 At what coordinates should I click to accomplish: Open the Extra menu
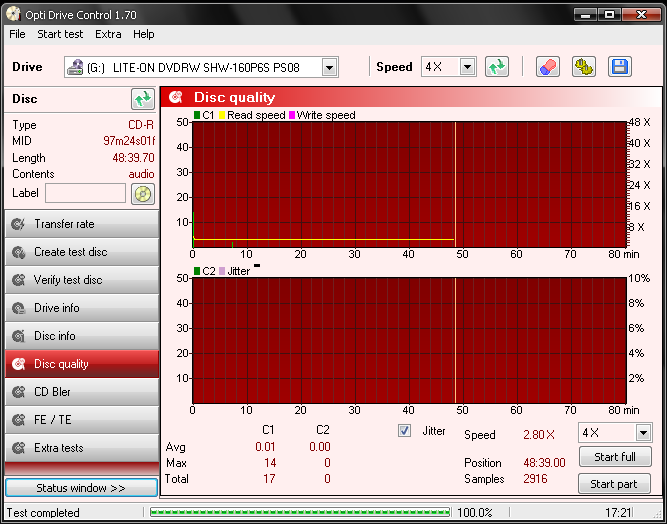(x=108, y=34)
